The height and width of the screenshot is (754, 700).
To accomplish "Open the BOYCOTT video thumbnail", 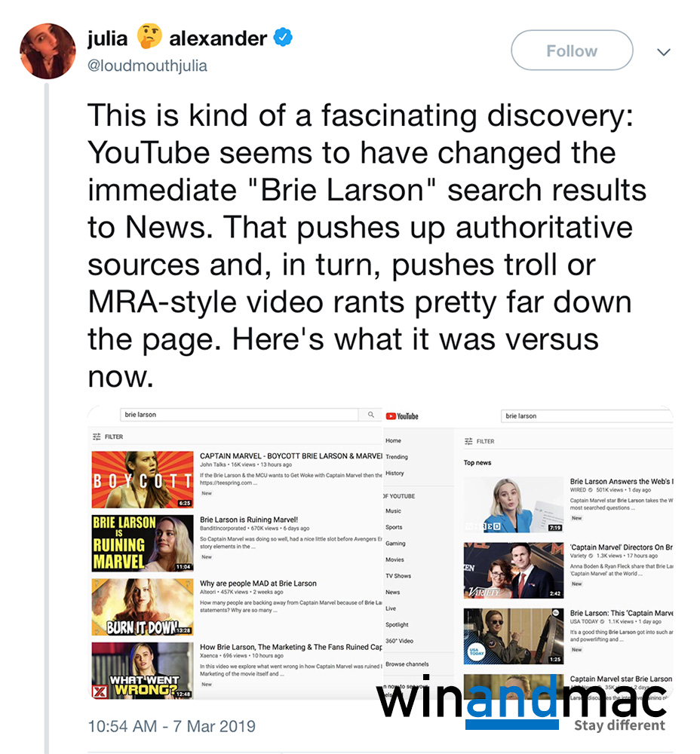I will coord(143,480).
